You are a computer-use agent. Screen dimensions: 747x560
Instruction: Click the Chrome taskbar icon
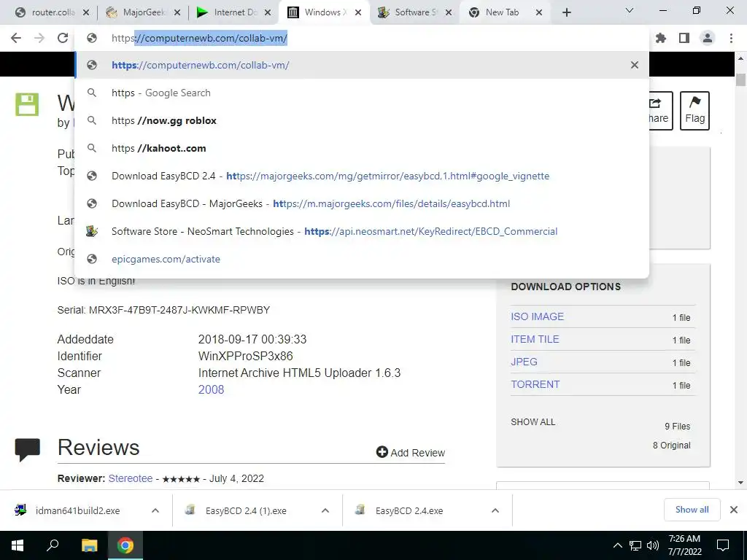(125, 545)
